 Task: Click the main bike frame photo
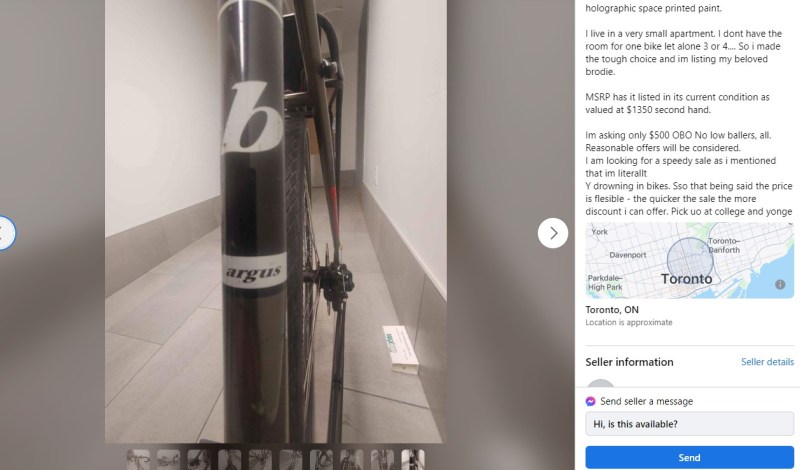[276, 221]
